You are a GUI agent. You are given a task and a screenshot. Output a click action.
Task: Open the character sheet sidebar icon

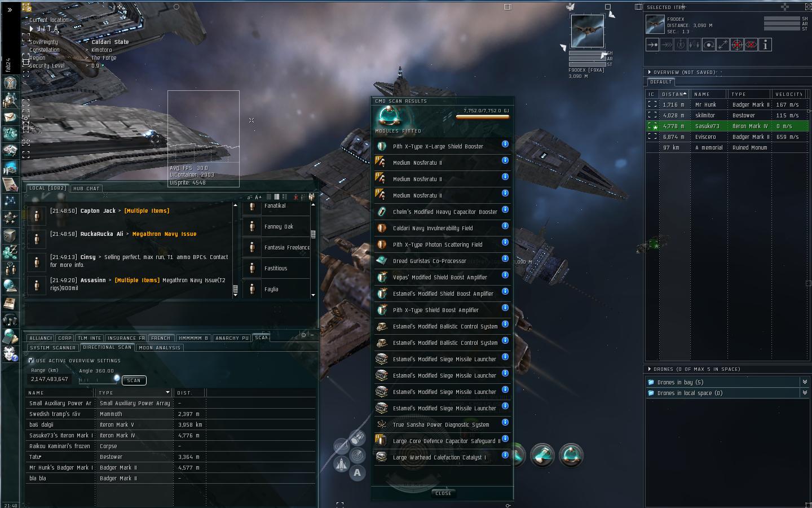(10, 82)
